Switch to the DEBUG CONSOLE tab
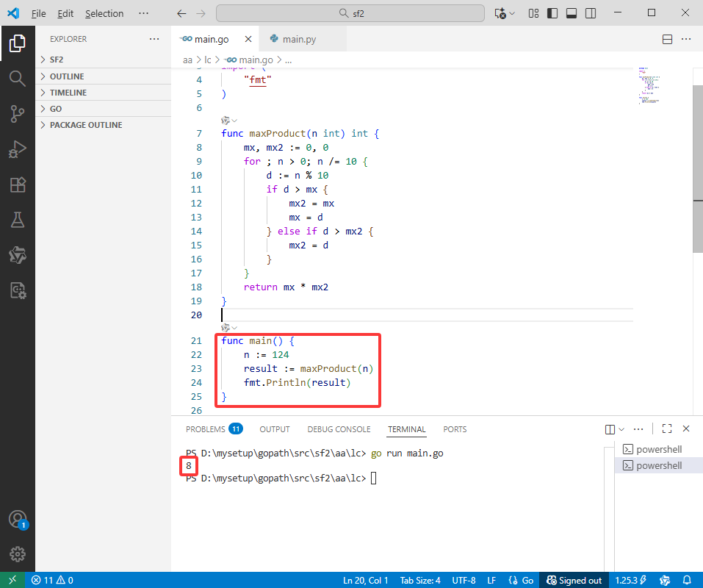The width and height of the screenshot is (703, 588). [x=339, y=429]
